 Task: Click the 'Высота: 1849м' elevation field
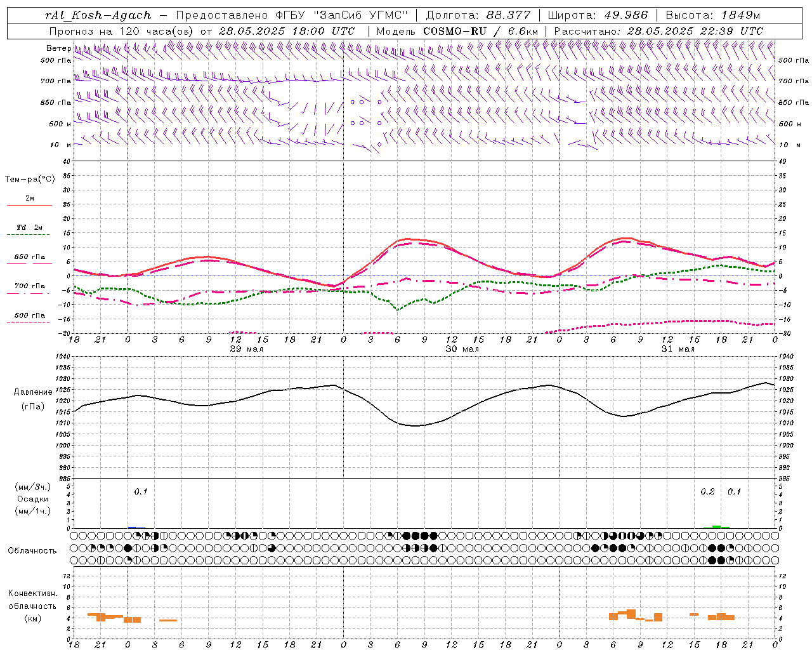(x=713, y=15)
